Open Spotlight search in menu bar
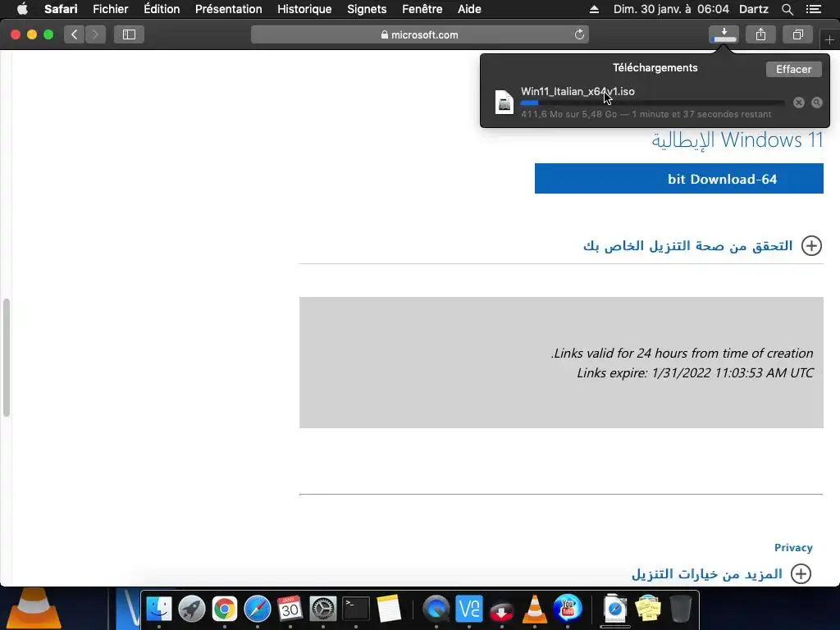The height and width of the screenshot is (630, 840). (x=787, y=9)
